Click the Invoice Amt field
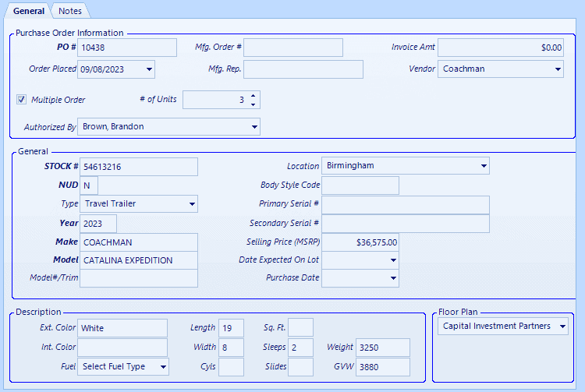The width and height of the screenshot is (585, 392). click(501, 48)
